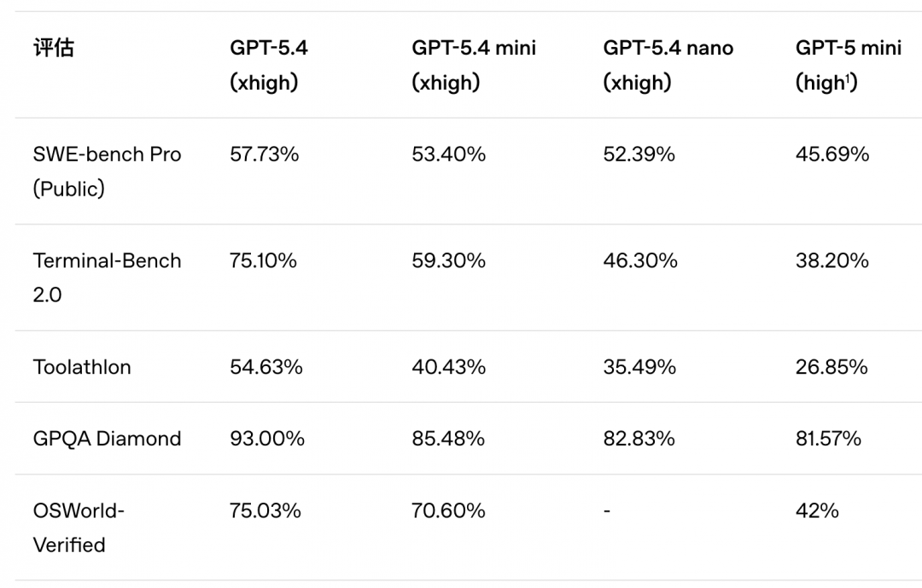This screenshot has height=588, width=922.
Task: Select the OSWorld-Verified row label
Action: coord(79,527)
